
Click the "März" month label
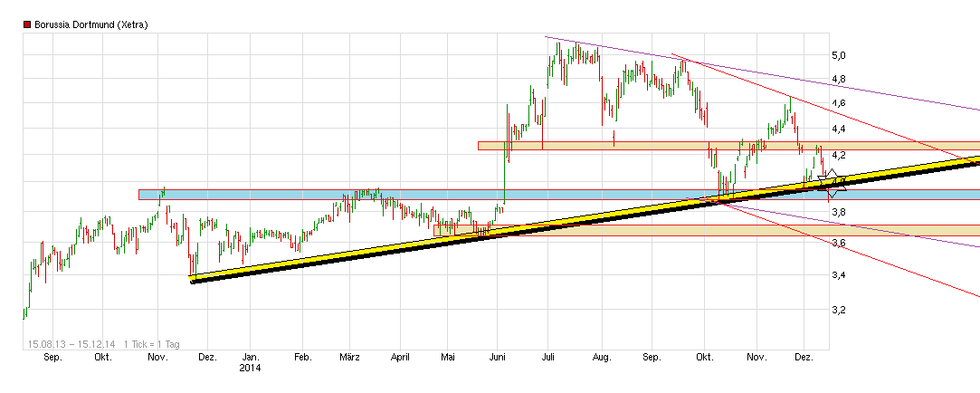pos(350,358)
